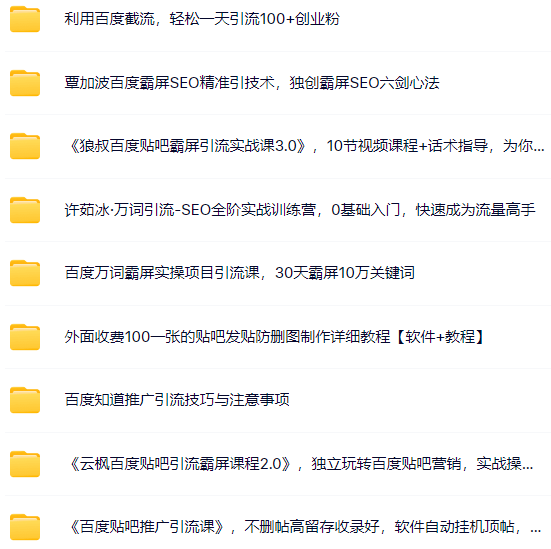Click folder icon next to 百度万词霸屏实操项目
This screenshot has height=549, width=551.
click(x=25, y=273)
